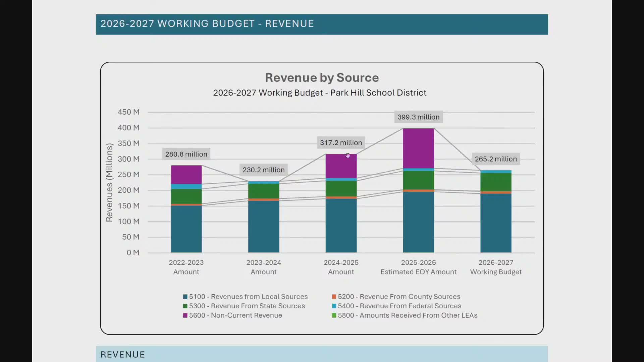Click the Park Hill School District subtitle
This screenshot has width=644, height=362.
pos(320,93)
